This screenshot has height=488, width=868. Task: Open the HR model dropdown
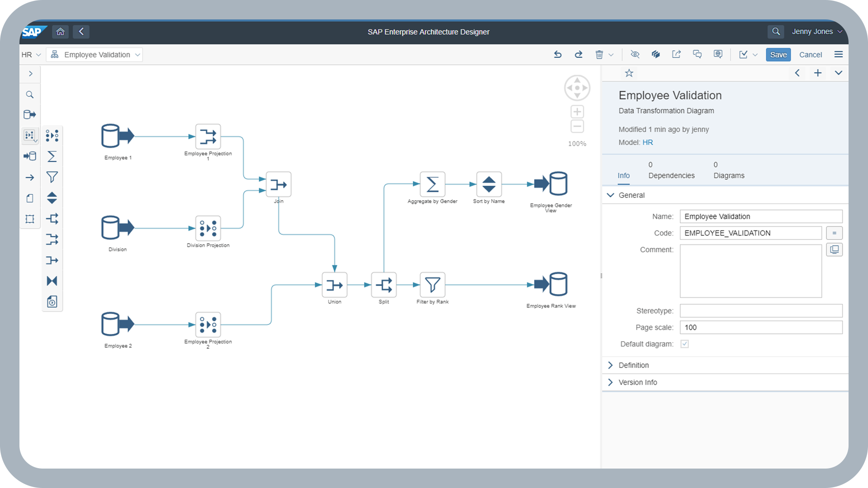coord(31,55)
